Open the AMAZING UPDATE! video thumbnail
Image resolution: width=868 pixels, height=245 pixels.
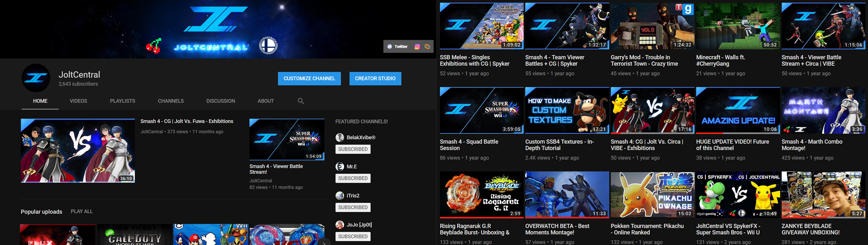click(x=738, y=110)
